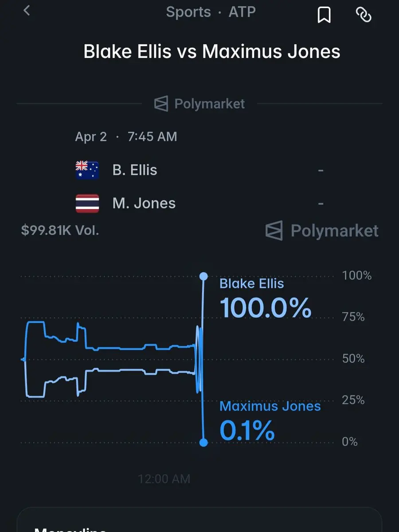Tap the Blake Ellis vs Maximus Jones title
The image size is (399, 532).
click(x=212, y=52)
